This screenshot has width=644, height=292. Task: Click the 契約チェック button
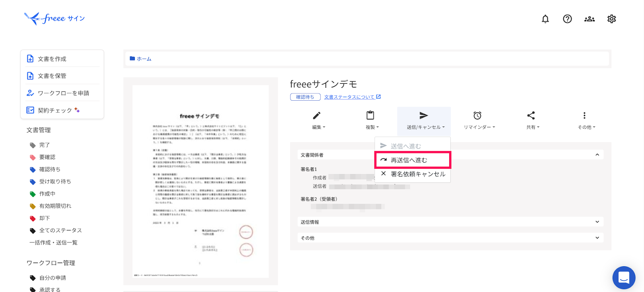[62, 110]
